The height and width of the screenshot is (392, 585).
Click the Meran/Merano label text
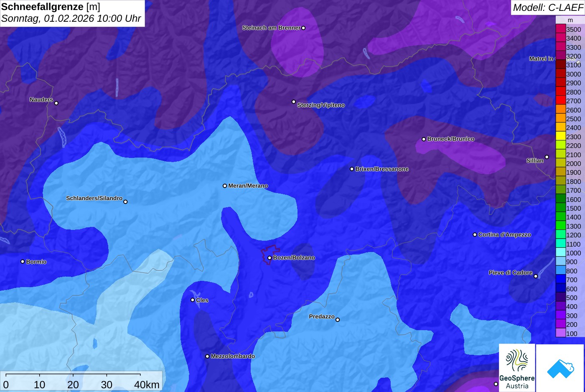(248, 186)
